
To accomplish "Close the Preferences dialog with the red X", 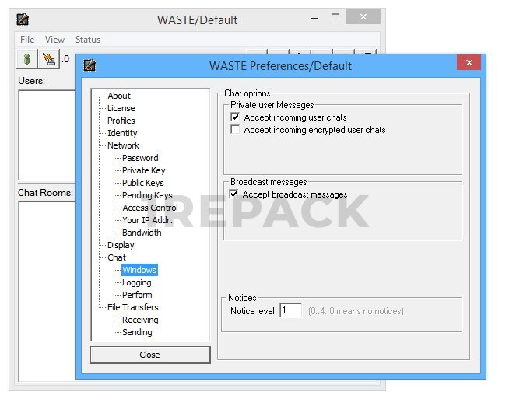I will (x=469, y=63).
